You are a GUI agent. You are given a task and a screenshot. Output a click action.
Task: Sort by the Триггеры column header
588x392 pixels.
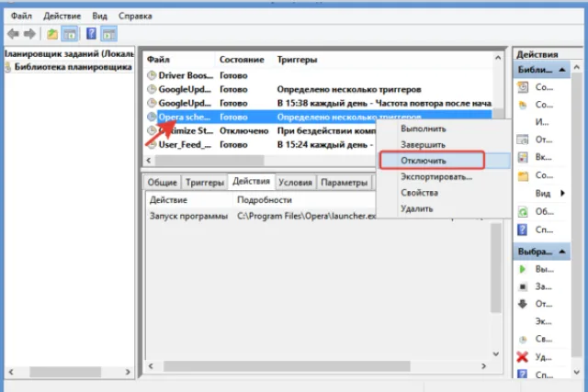click(x=297, y=60)
